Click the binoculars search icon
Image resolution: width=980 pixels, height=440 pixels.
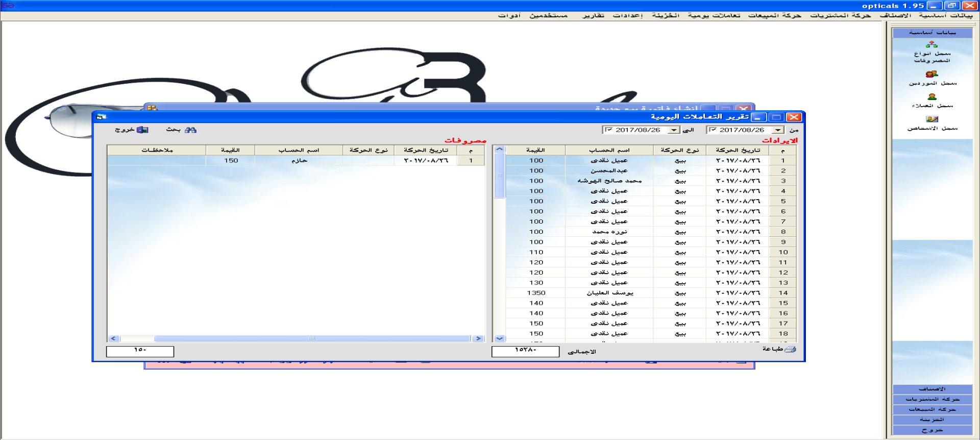coord(190,130)
